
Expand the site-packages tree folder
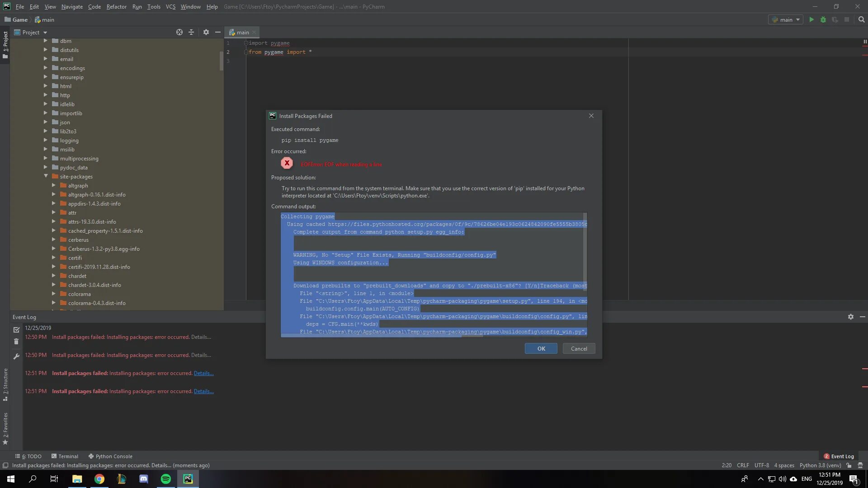pyautogui.click(x=47, y=176)
